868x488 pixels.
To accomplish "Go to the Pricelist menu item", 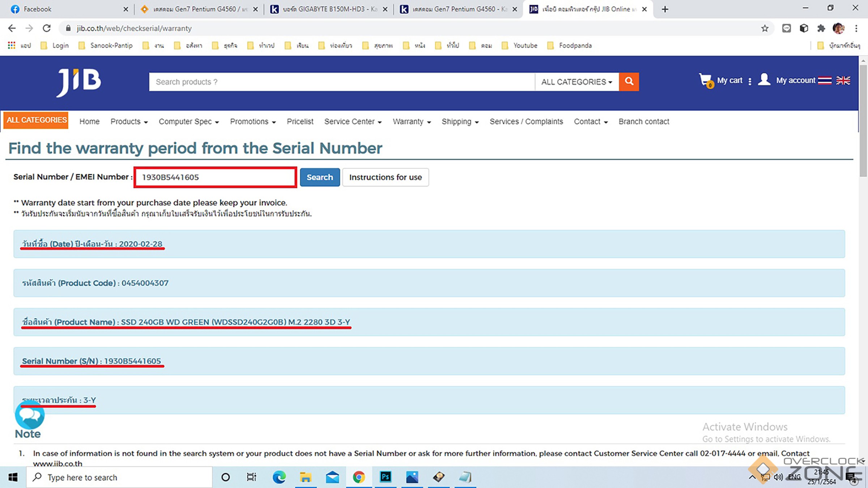I will click(300, 122).
